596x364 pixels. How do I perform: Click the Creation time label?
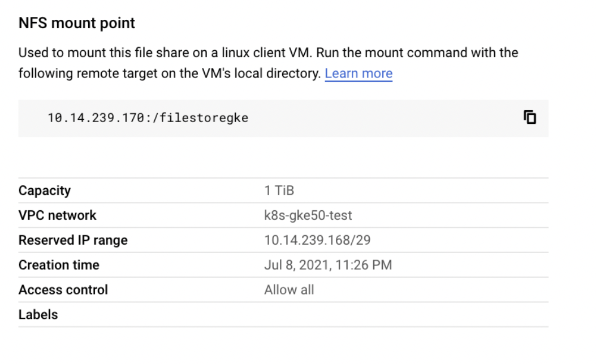[59, 265]
